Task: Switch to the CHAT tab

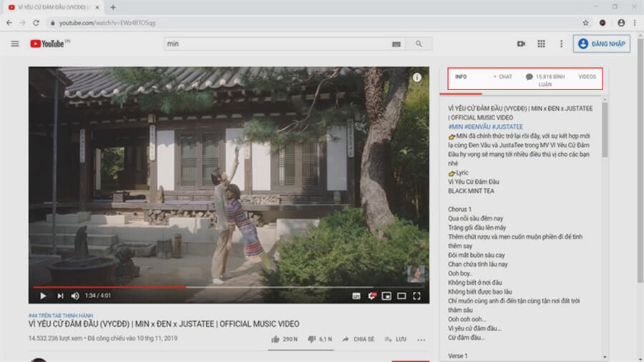Action: click(503, 77)
